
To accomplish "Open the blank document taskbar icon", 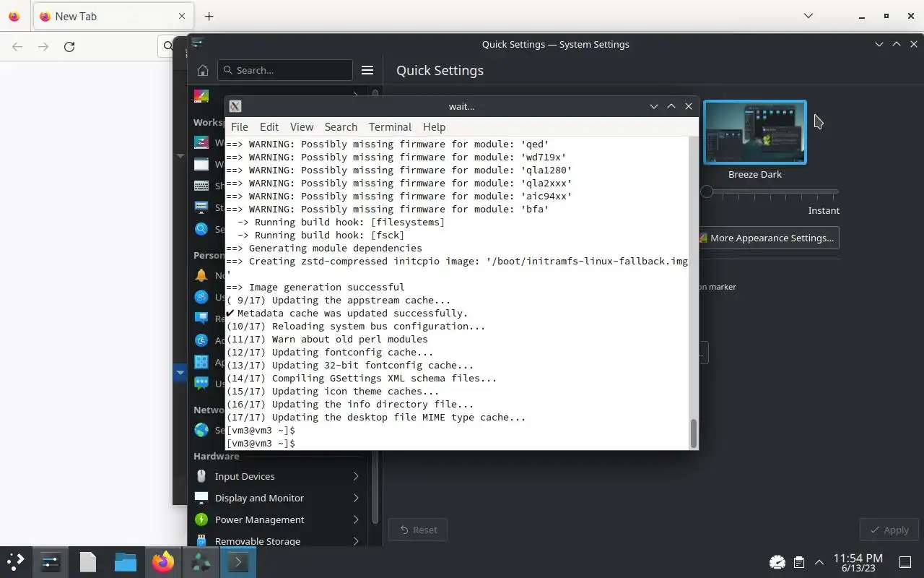I will [x=88, y=561].
